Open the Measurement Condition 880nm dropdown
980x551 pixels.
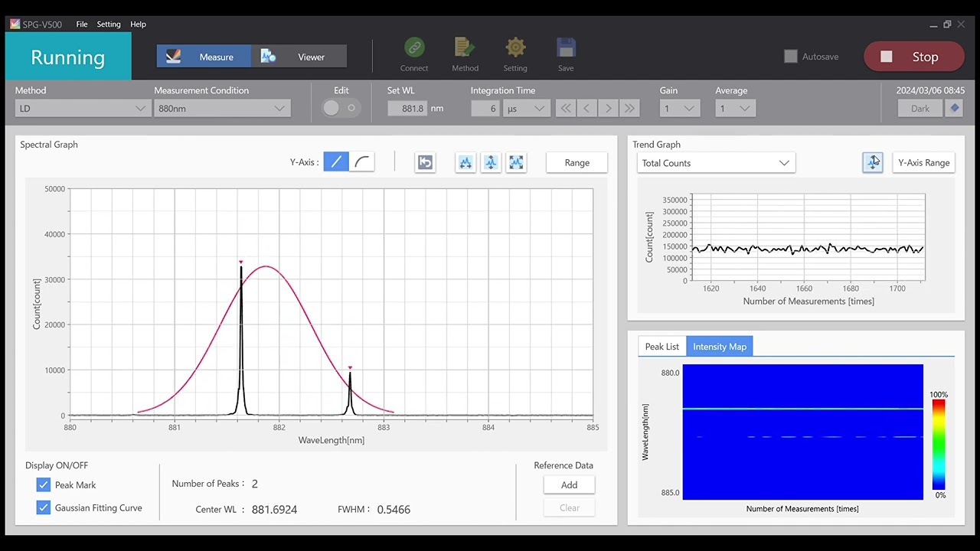(221, 109)
